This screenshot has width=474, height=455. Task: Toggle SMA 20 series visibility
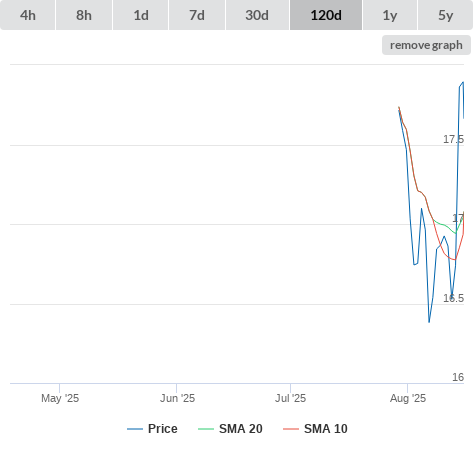(x=241, y=429)
